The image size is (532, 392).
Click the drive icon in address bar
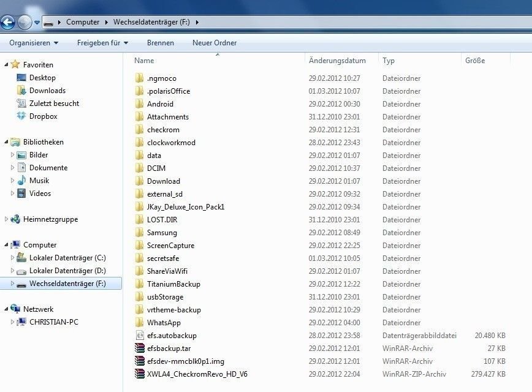click(48, 23)
